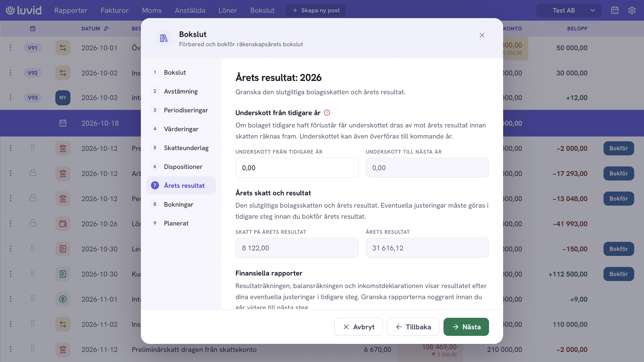The image size is (644, 362).
Task: Click the wallet icon on 2026-10-26 row
Action: click(x=63, y=224)
